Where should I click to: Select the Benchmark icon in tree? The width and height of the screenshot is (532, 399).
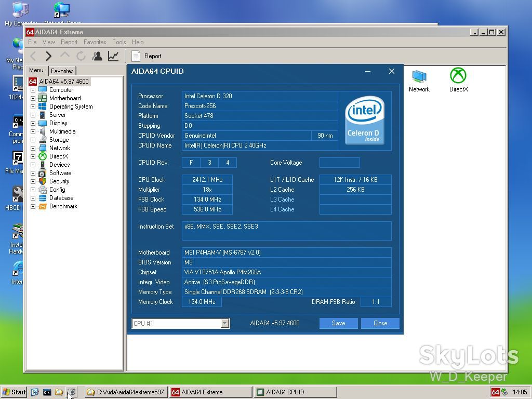pyautogui.click(x=43, y=206)
